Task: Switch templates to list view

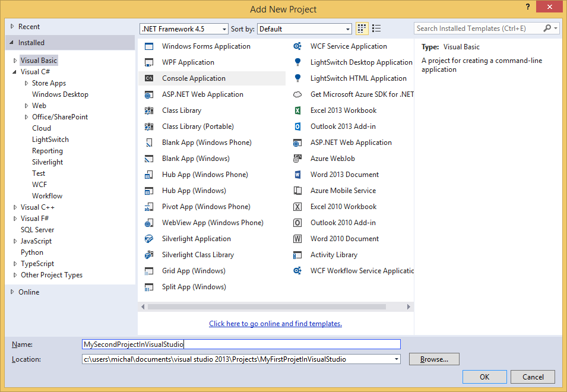Action: coord(376,28)
